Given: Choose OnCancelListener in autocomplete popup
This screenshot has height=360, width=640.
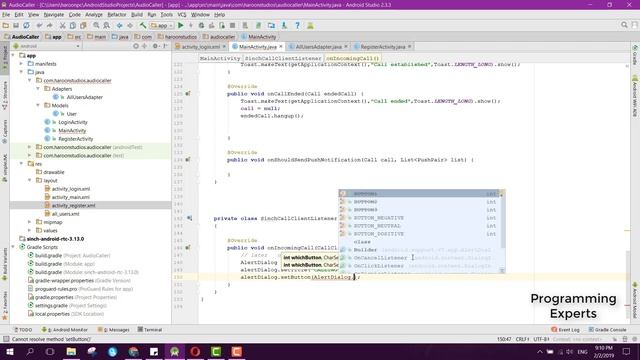Looking at the screenshot, I should pos(422,258).
